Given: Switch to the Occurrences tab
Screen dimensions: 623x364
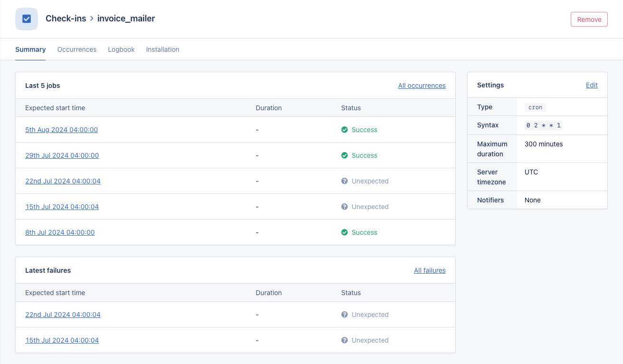Looking at the screenshot, I should click(77, 49).
